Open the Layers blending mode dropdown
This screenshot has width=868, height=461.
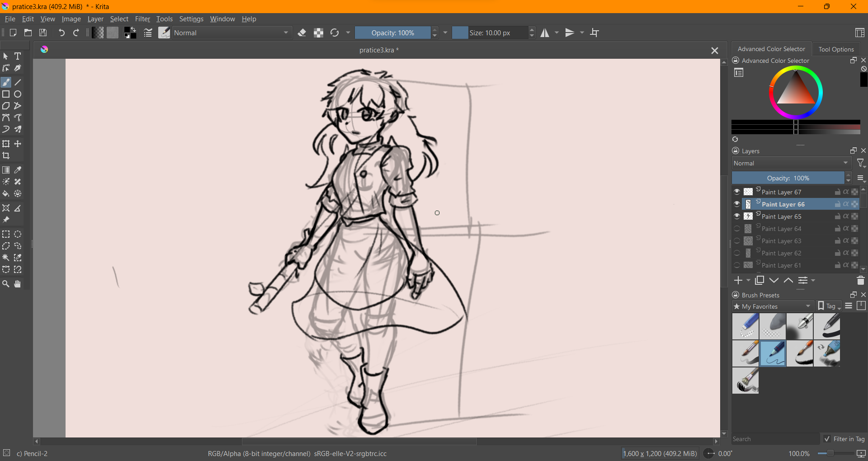coord(792,163)
